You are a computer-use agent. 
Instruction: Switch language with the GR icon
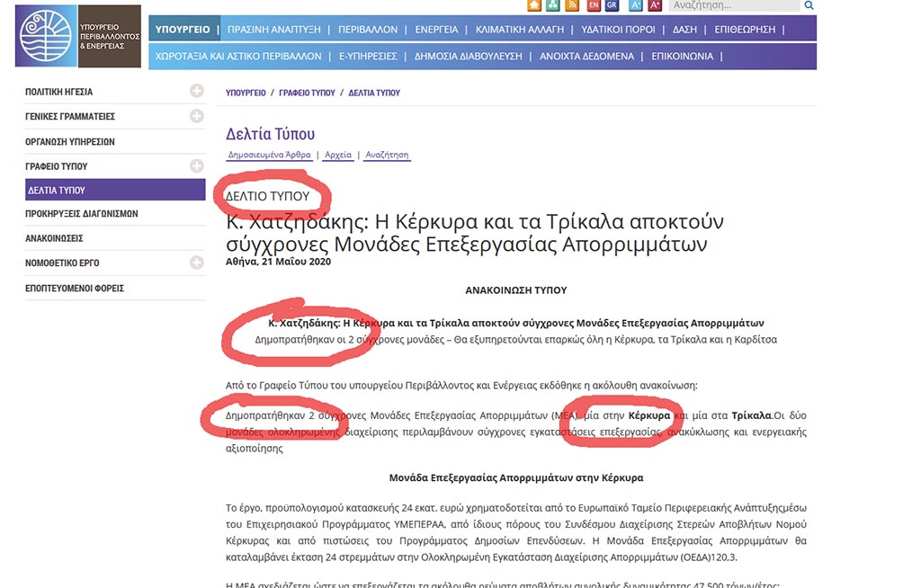612,5
